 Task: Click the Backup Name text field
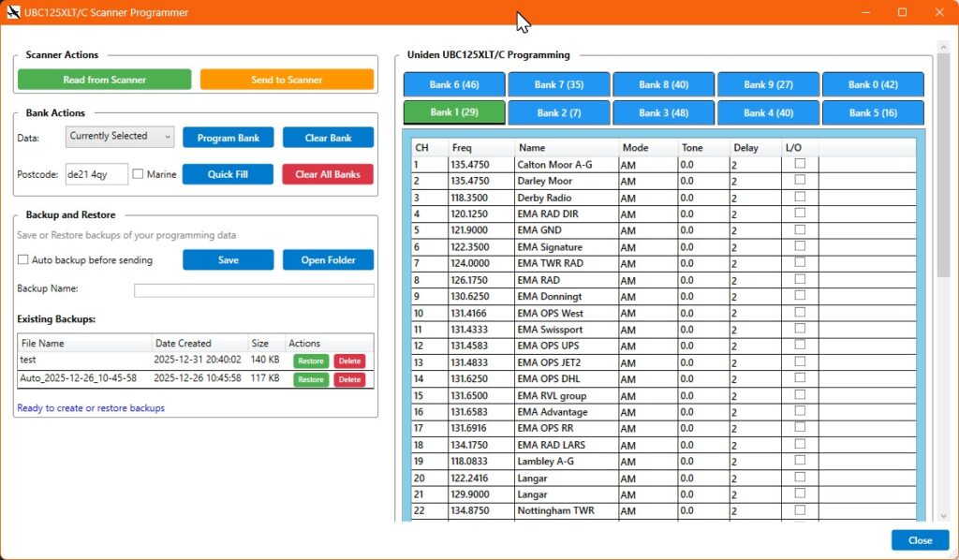click(254, 290)
